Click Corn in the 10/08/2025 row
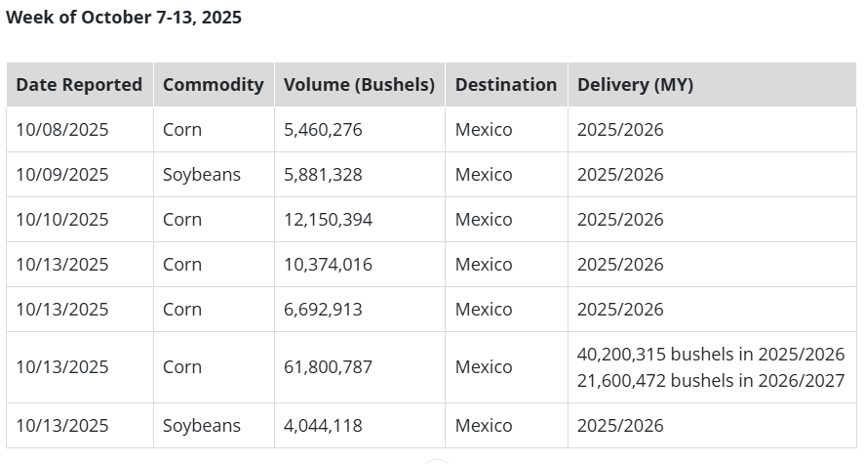The image size is (864, 464). click(x=182, y=130)
